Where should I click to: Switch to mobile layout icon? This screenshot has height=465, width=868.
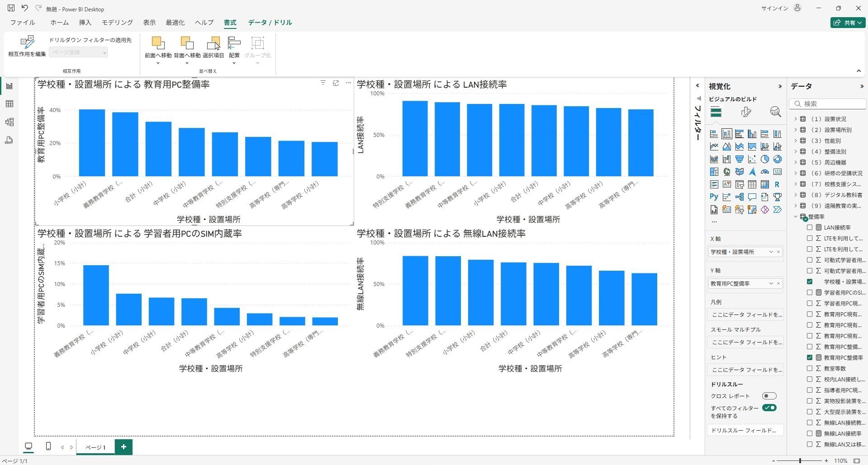click(48, 446)
